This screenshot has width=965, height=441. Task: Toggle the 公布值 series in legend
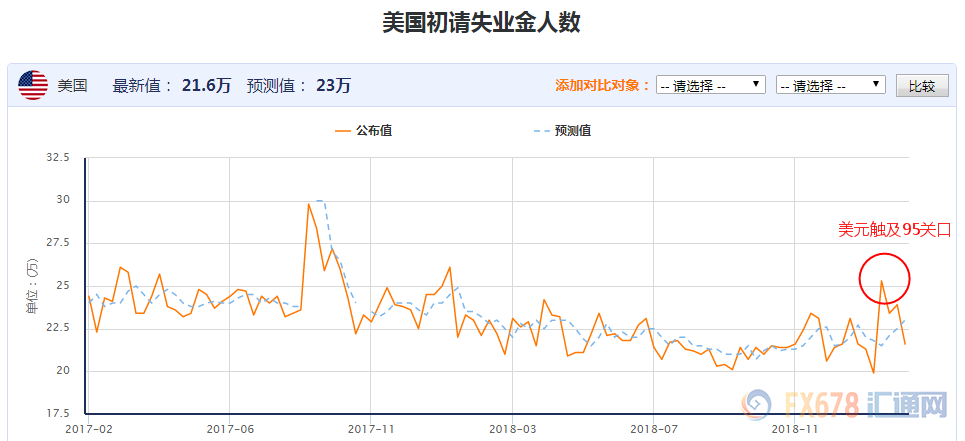click(373, 131)
